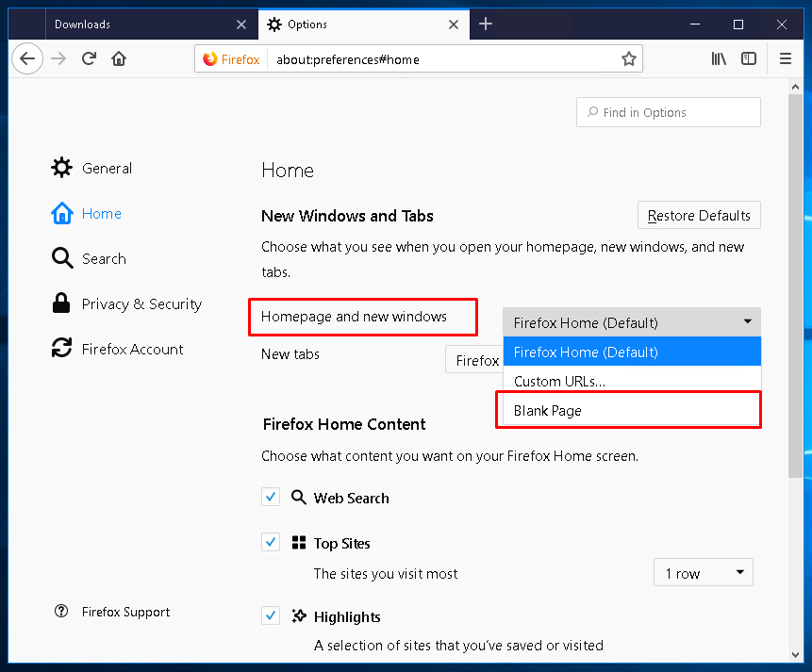Click the Firefox logo in address bar

[x=210, y=59]
